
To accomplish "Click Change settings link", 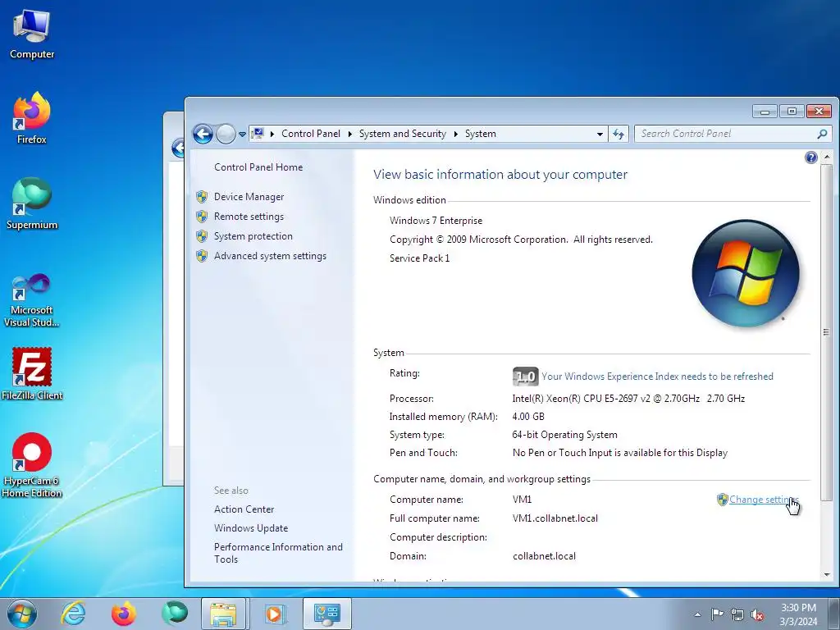I will (x=764, y=500).
